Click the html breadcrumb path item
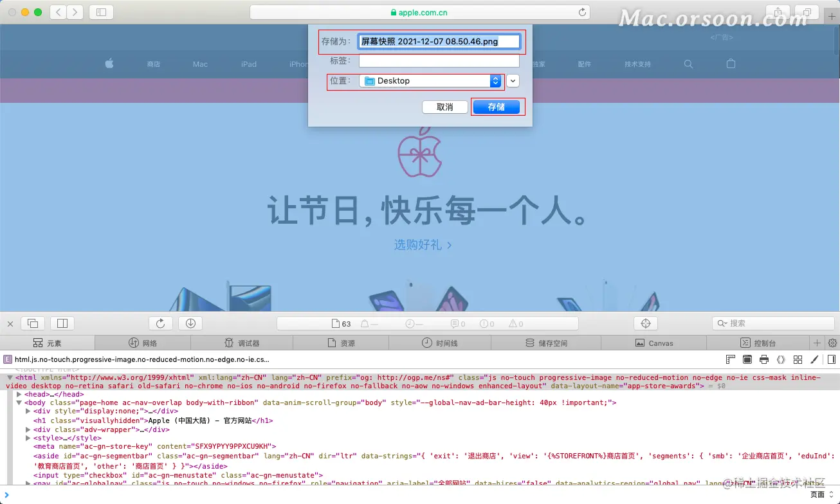 pyautogui.click(x=137, y=360)
